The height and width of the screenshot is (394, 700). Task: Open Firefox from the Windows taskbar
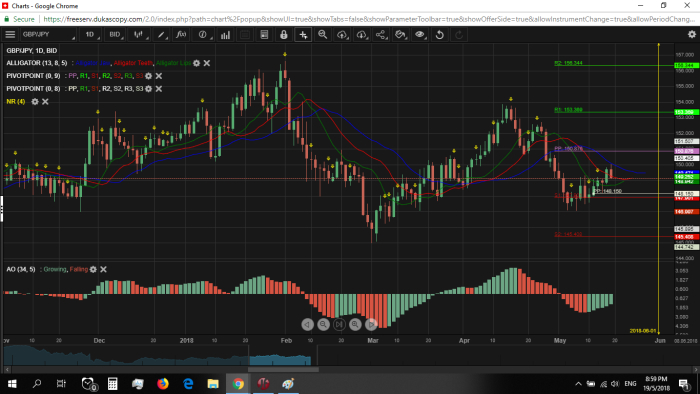(x=163, y=384)
